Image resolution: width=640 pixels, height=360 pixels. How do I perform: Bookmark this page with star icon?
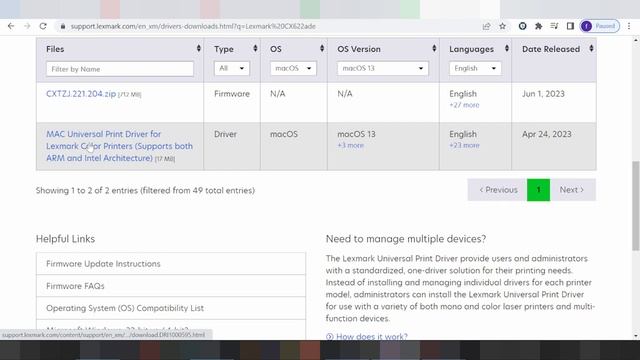[x=502, y=26]
